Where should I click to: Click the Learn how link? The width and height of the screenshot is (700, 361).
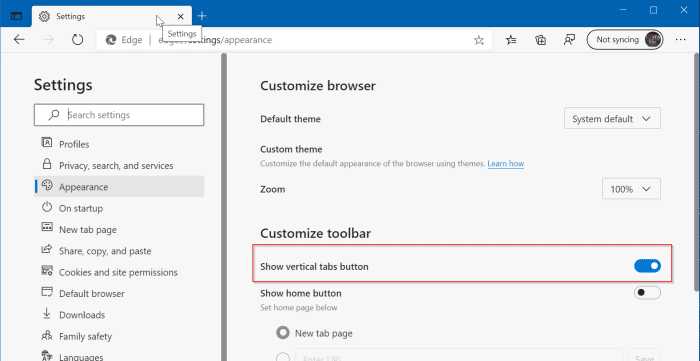[506, 164]
